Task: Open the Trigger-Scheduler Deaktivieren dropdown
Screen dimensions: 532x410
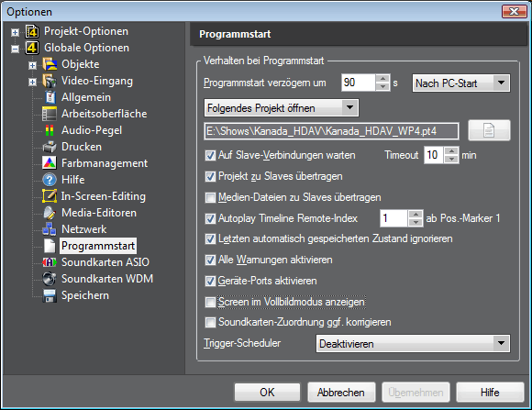Action: coord(413,343)
